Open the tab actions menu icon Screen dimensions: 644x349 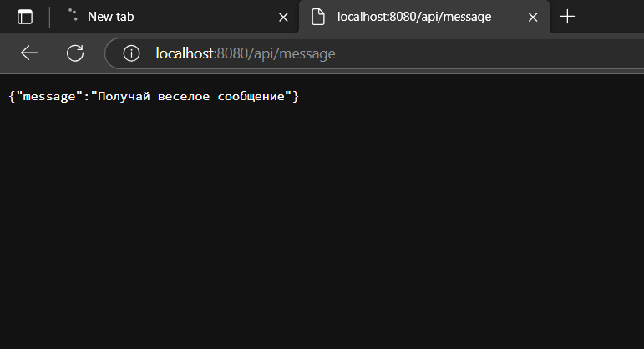coord(25,17)
